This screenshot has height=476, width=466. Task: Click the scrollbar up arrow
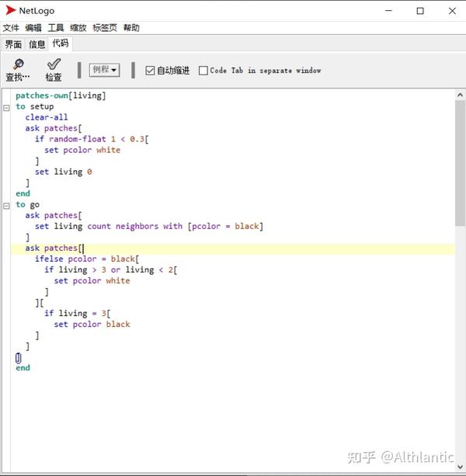pyautogui.click(x=461, y=95)
